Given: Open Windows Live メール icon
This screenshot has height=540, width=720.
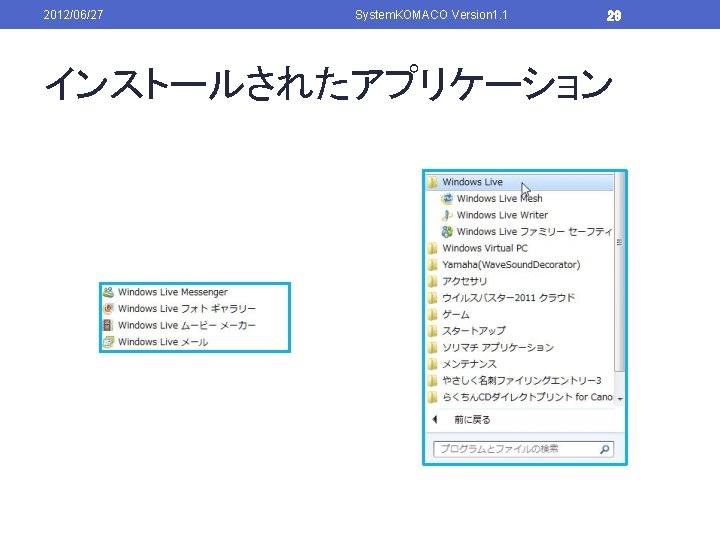Looking at the screenshot, I should click(x=108, y=342).
